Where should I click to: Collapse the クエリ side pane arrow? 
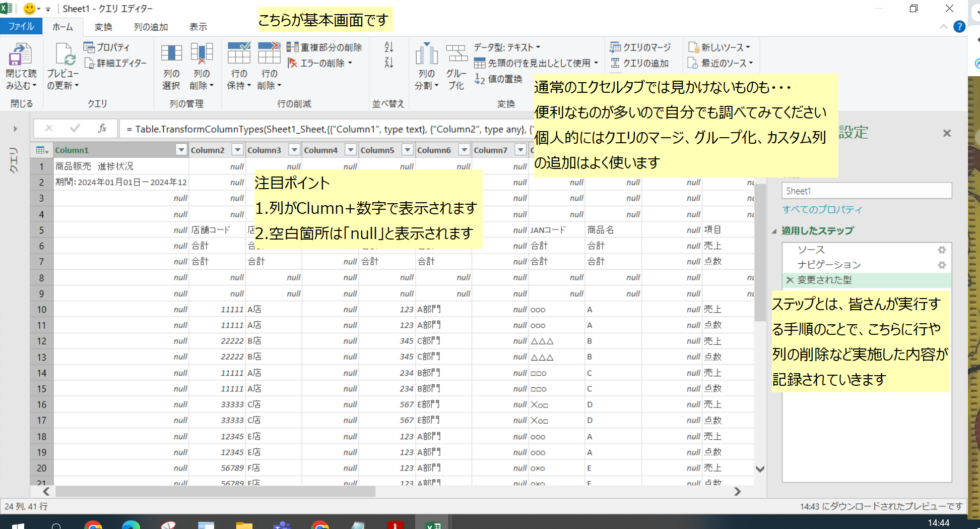(15, 129)
